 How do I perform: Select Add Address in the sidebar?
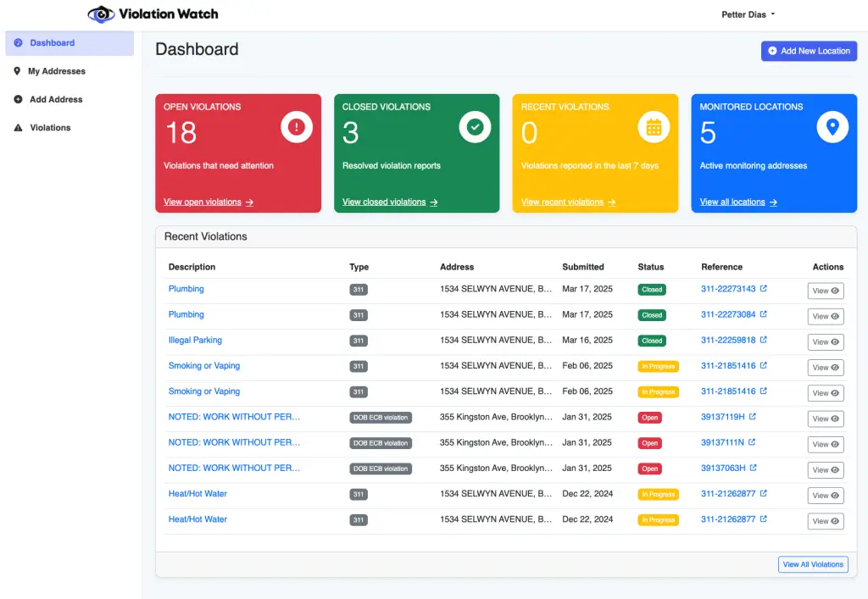click(55, 99)
